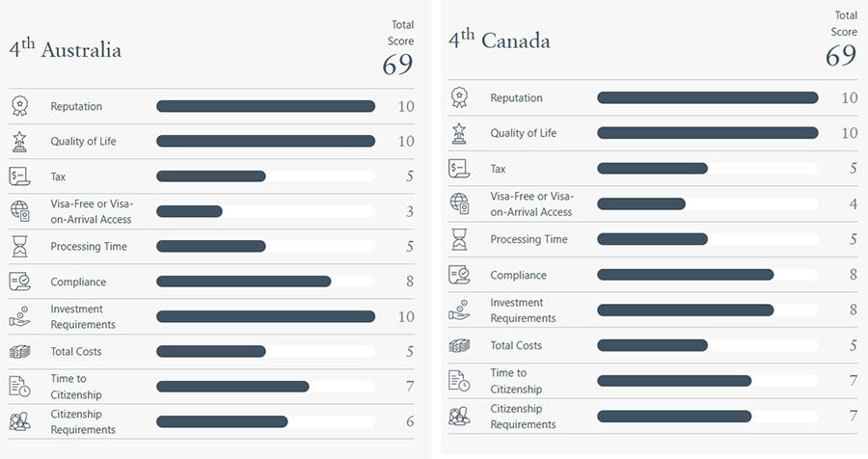Image resolution: width=868 pixels, height=459 pixels.
Task: Click Australia's total score 69
Action: click(397, 65)
